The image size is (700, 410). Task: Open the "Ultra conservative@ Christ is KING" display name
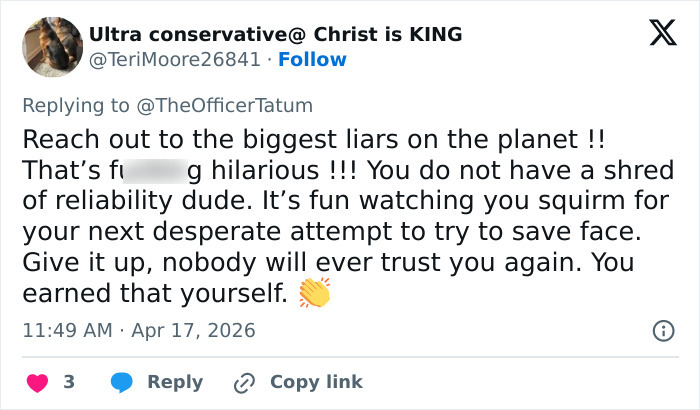pyautogui.click(x=275, y=34)
